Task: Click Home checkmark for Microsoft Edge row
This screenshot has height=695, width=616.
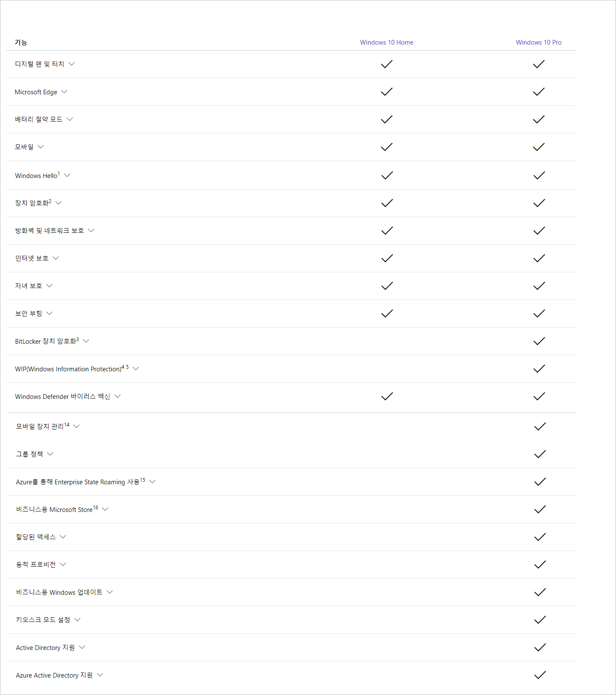Action: (x=387, y=92)
